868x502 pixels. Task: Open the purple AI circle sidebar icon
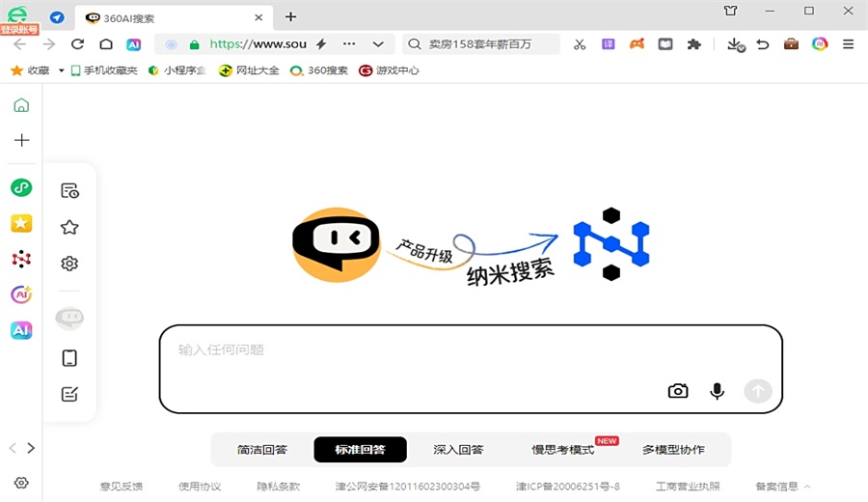21,294
